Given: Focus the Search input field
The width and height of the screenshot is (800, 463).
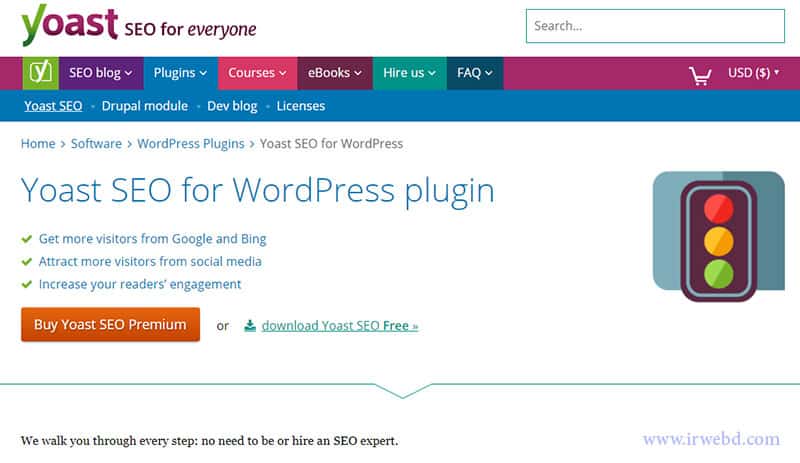Looking at the screenshot, I should point(655,26).
